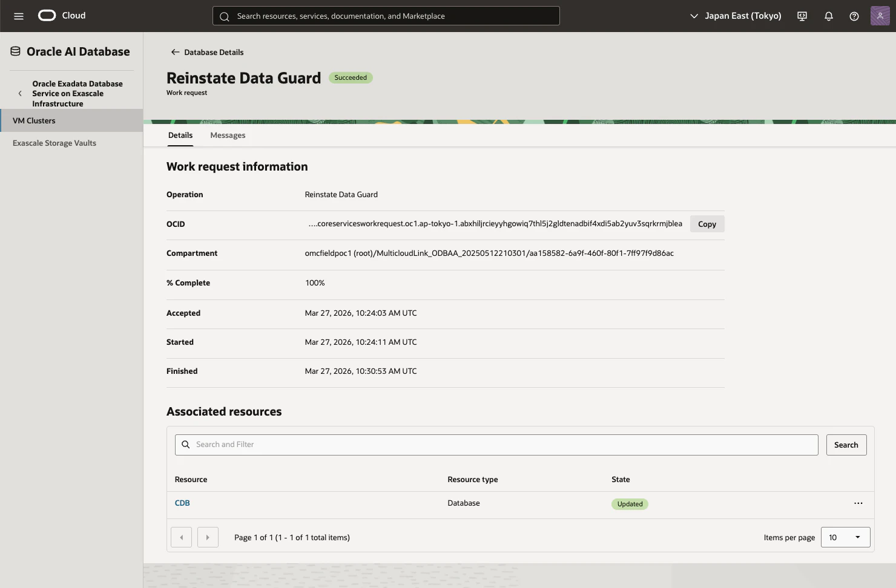This screenshot has width=896, height=588.
Task: Click the Work request information heading
Action: pyautogui.click(x=237, y=167)
